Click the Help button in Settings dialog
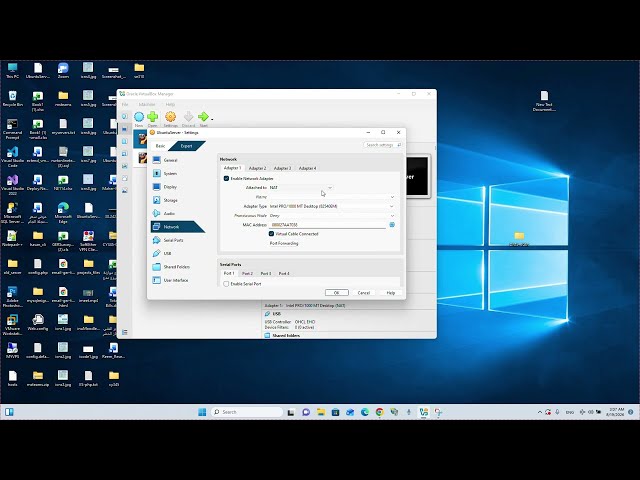 click(391, 293)
